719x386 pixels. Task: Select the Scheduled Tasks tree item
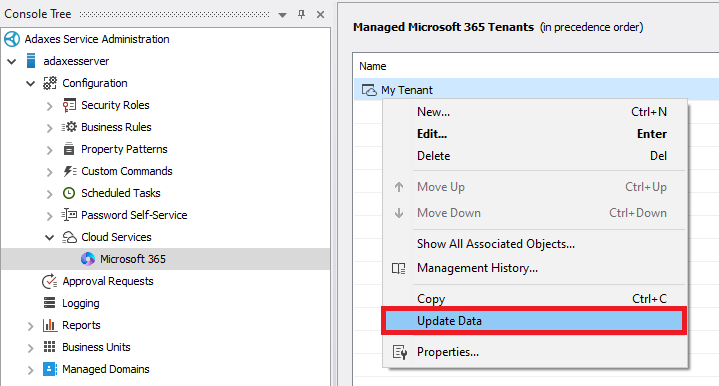(121, 193)
